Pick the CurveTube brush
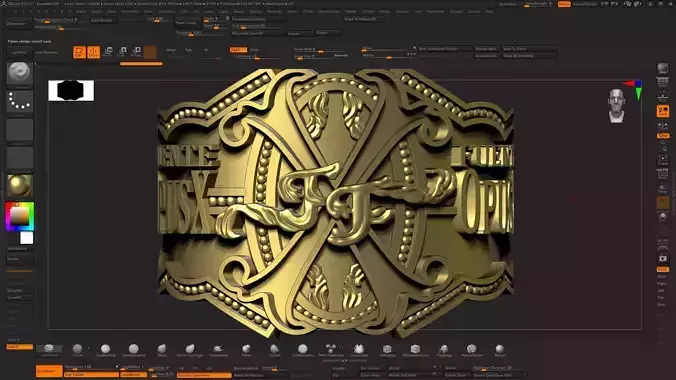The height and width of the screenshot is (380, 676). [359, 350]
